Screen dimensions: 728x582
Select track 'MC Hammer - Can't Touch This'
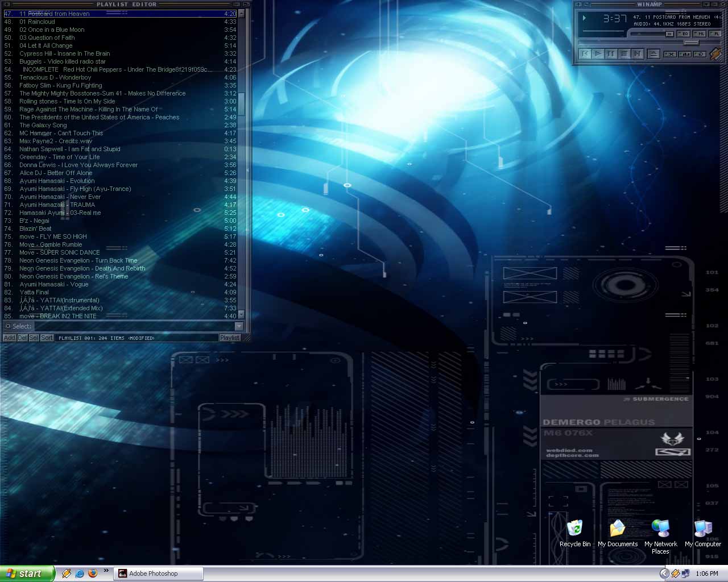[x=120, y=133]
